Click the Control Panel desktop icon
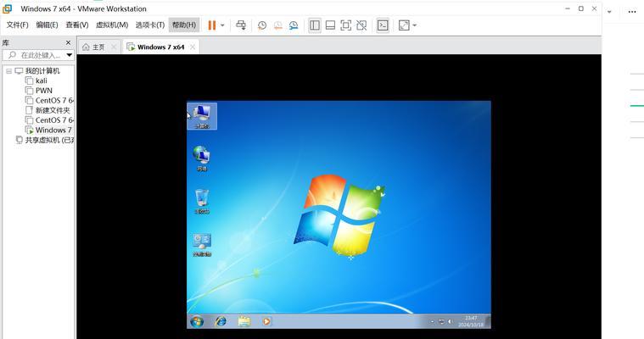This screenshot has width=644, height=339. tap(202, 245)
